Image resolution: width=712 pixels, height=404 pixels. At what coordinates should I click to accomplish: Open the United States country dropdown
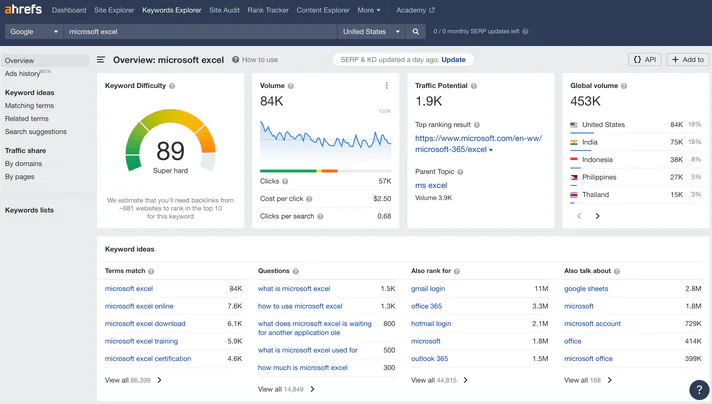pos(371,32)
